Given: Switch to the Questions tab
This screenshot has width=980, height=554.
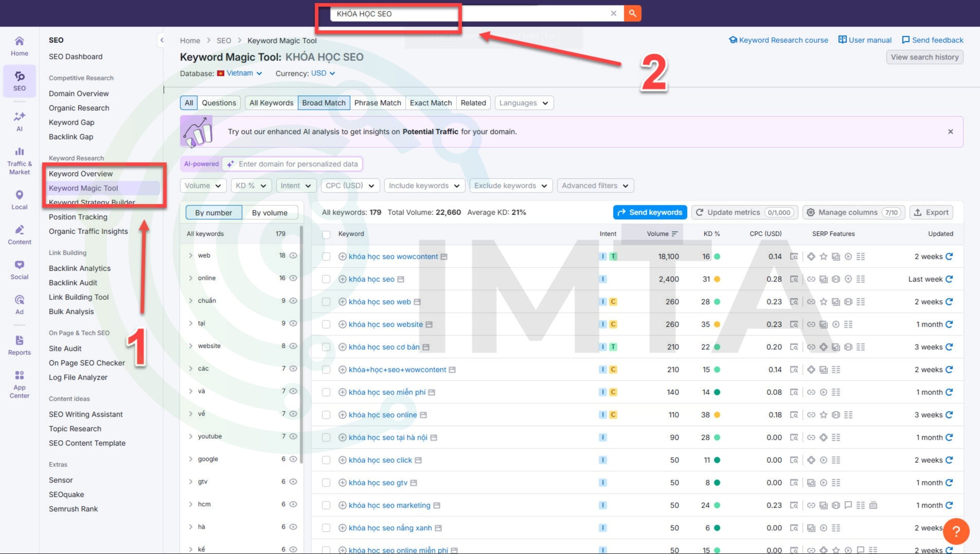Looking at the screenshot, I should point(219,103).
